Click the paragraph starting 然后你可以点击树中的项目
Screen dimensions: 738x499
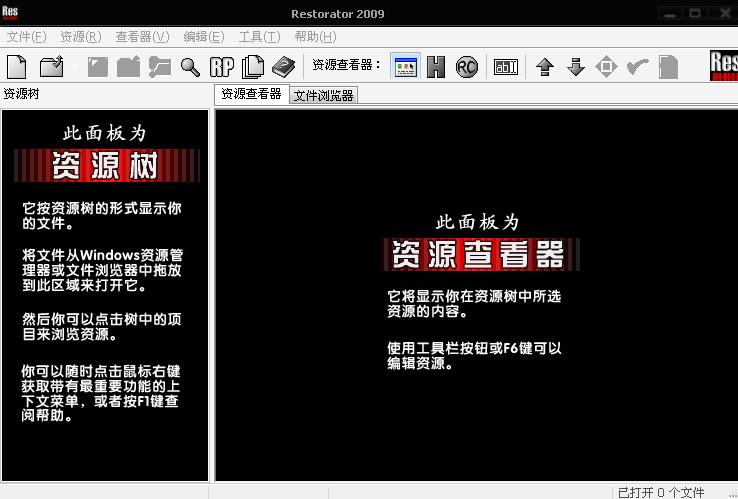102,327
